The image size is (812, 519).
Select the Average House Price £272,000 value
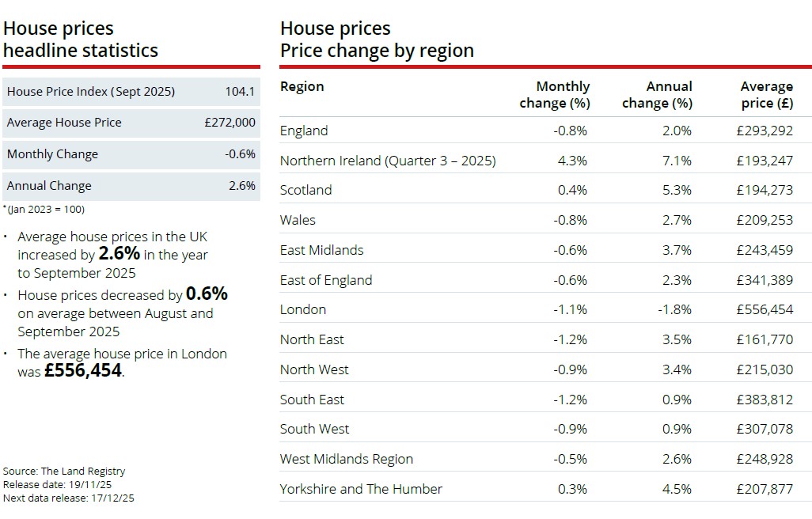coord(230,123)
